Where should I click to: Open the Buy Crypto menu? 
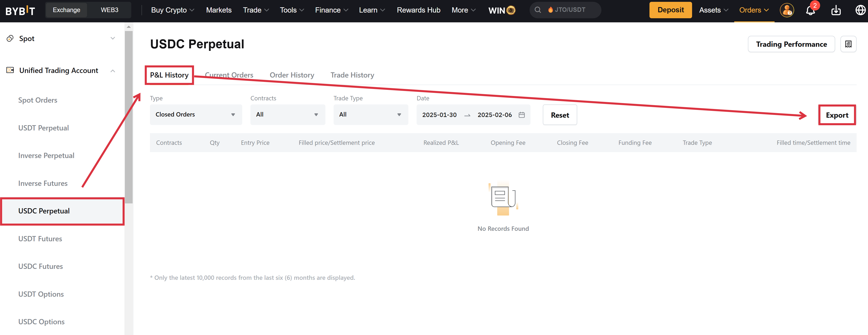click(x=173, y=10)
